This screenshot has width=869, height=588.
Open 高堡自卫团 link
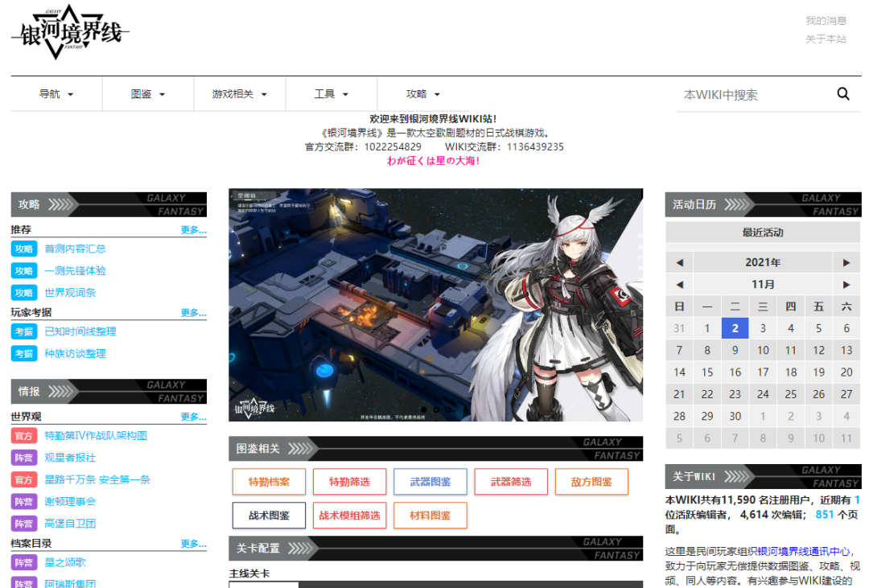(x=70, y=524)
